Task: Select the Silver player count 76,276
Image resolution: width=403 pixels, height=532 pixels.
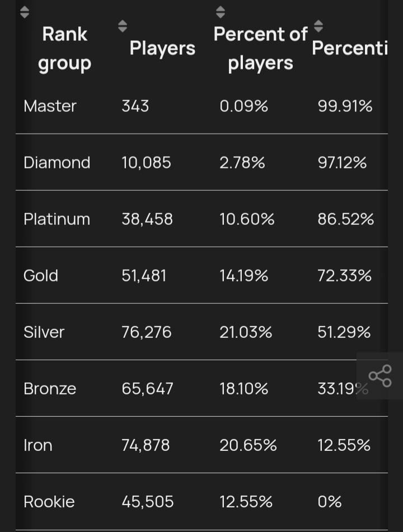Action: click(x=147, y=332)
